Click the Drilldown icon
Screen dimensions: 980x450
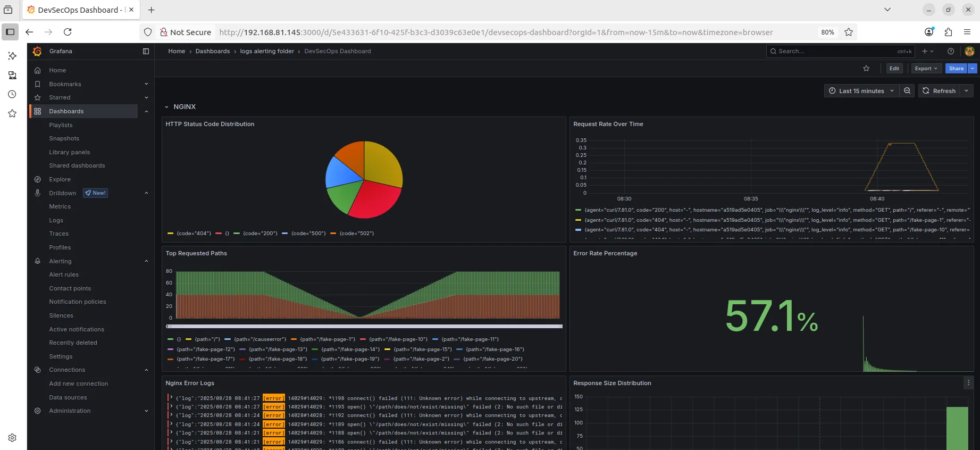click(x=37, y=193)
